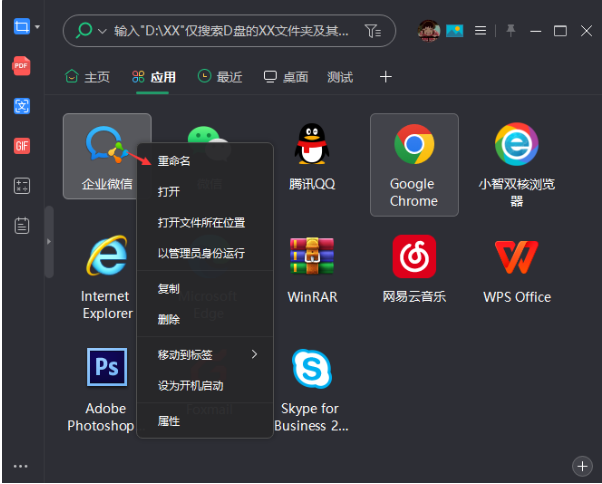The height and width of the screenshot is (484, 602).
Task: Open the hamburger main menu
Action: (480, 31)
